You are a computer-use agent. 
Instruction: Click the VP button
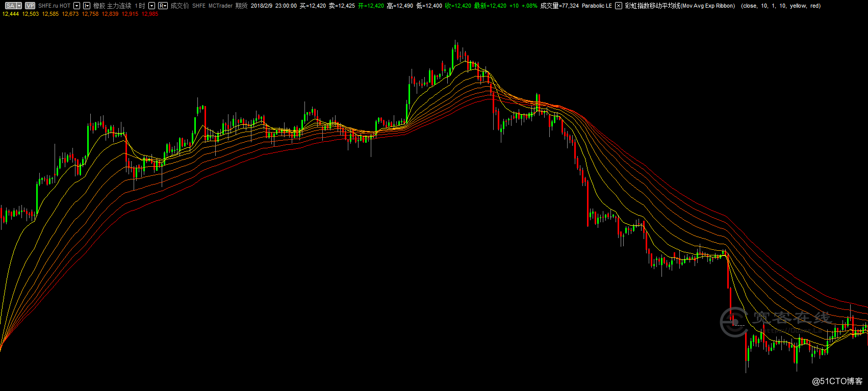pyautogui.click(x=30, y=6)
